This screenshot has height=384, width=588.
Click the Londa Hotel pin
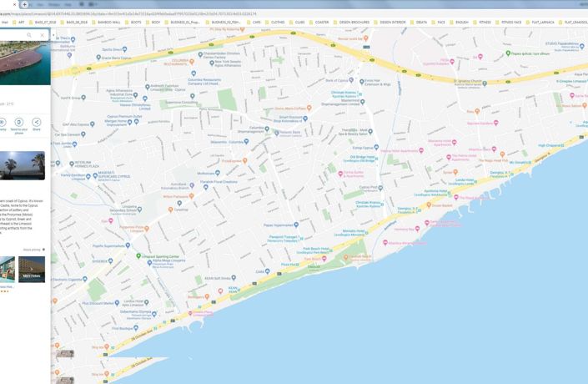pos(476,181)
